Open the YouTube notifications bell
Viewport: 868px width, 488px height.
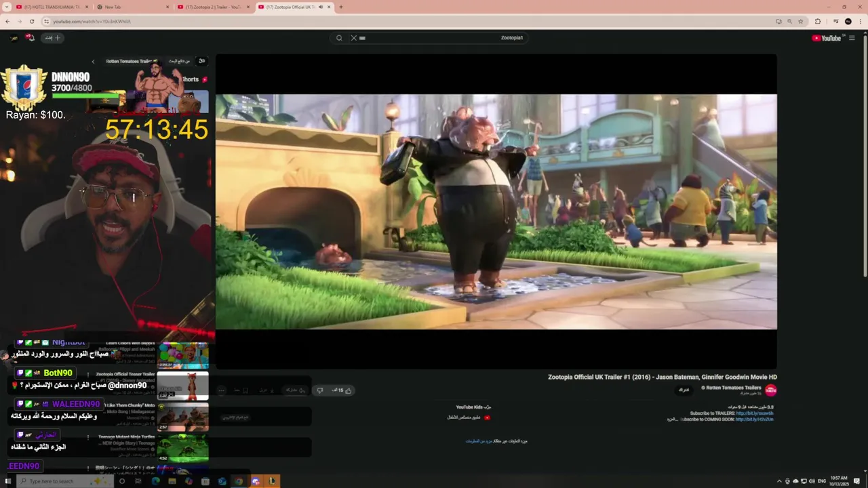[x=30, y=38]
